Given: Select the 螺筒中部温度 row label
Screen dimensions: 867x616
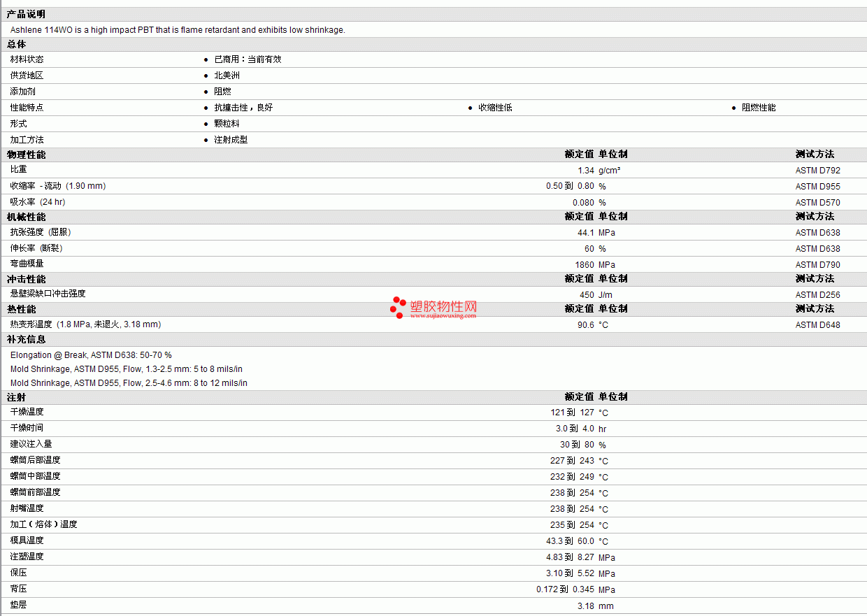Looking at the screenshot, I should 35,476.
